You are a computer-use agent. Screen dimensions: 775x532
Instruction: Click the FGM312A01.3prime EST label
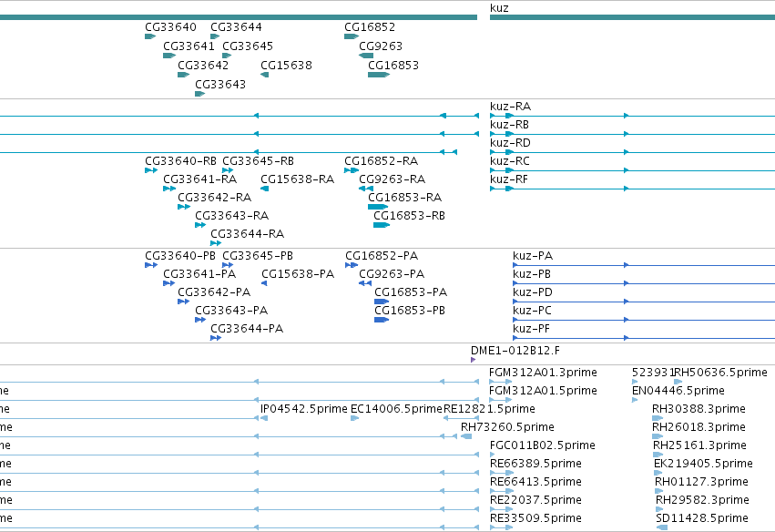[x=543, y=373]
